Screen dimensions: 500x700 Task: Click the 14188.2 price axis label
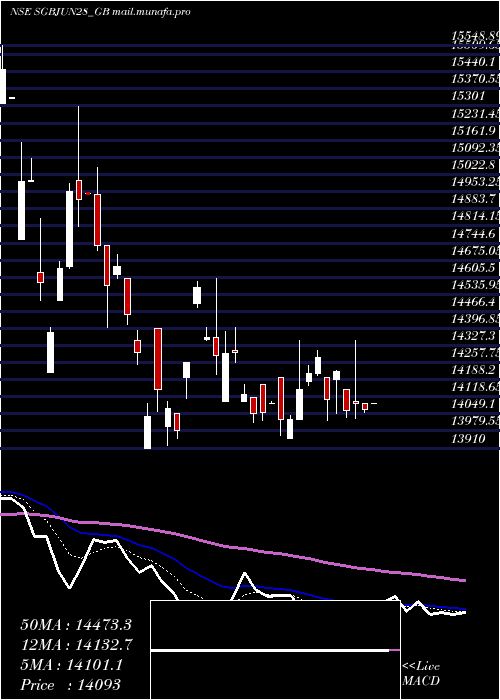[473, 372]
